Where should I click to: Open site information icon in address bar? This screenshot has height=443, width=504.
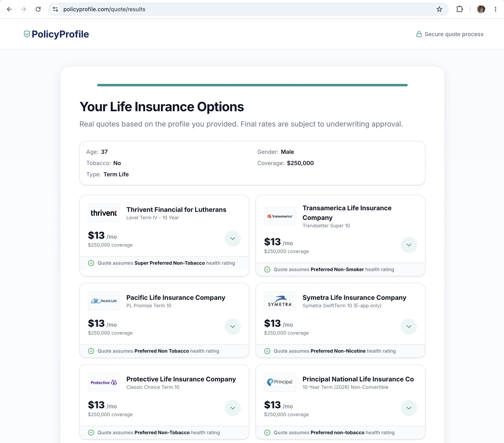tap(55, 9)
